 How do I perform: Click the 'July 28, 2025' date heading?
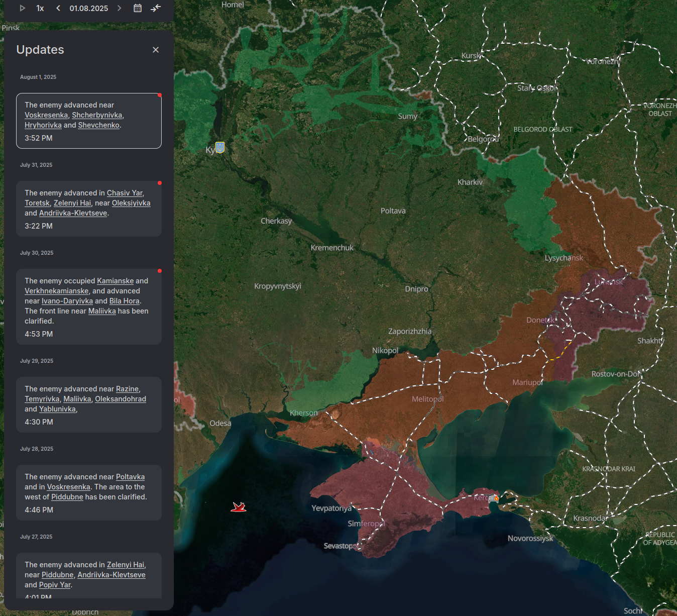36,449
